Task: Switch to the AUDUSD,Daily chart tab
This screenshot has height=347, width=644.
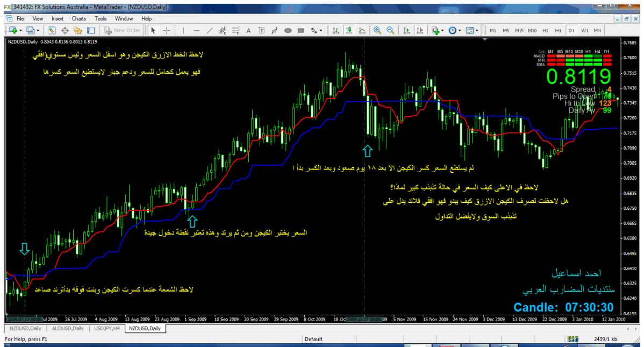Action: click(x=68, y=329)
